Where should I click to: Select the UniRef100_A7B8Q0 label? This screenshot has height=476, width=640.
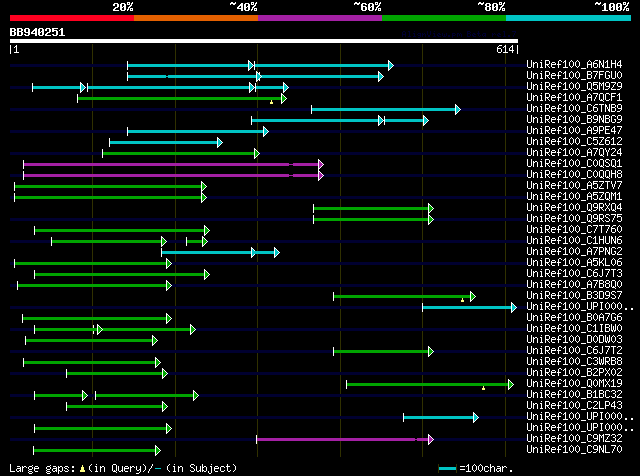[574, 285]
